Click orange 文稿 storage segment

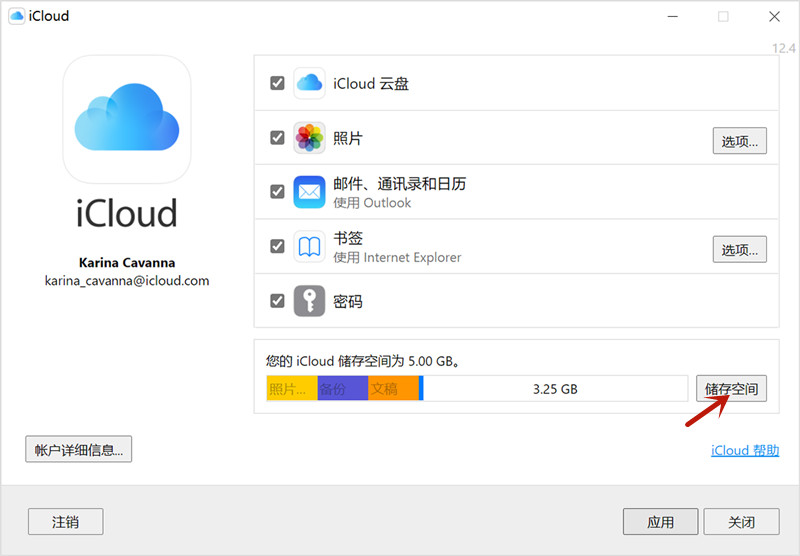(x=393, y=389)
